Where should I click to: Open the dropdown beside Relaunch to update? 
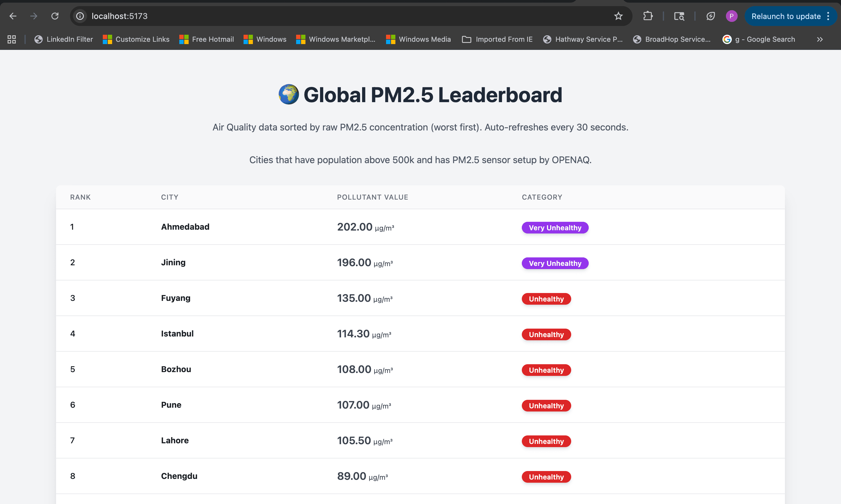click(828, 16)
